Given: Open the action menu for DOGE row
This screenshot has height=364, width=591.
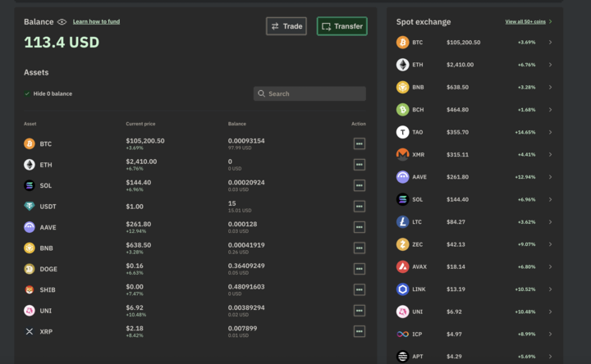Looking at the screenshot, I should pyautogui.click(x=360, y=269).
